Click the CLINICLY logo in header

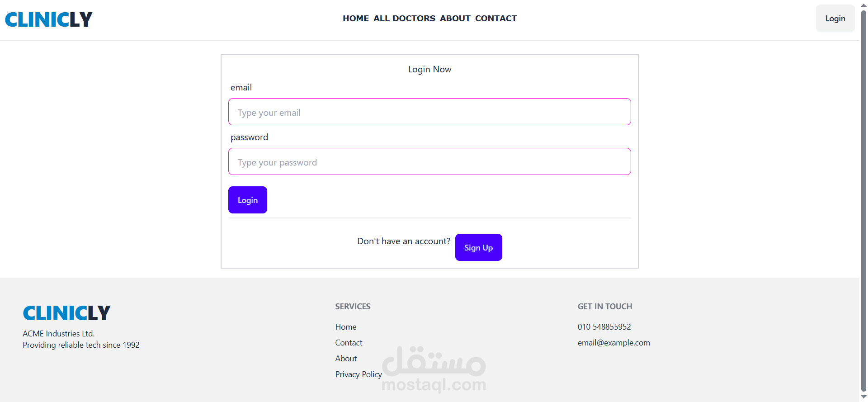48,19
